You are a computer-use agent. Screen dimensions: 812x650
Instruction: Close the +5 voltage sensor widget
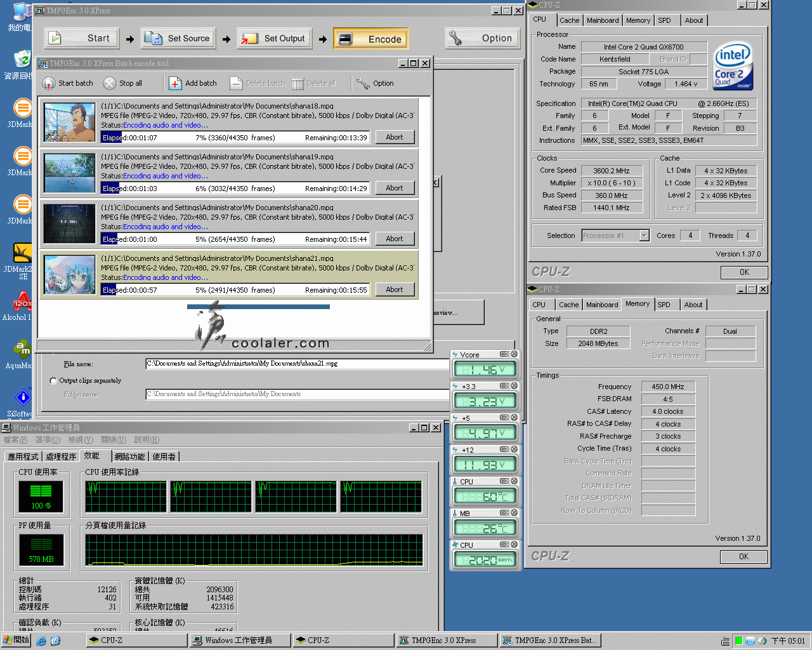click(x=514, y=418)
